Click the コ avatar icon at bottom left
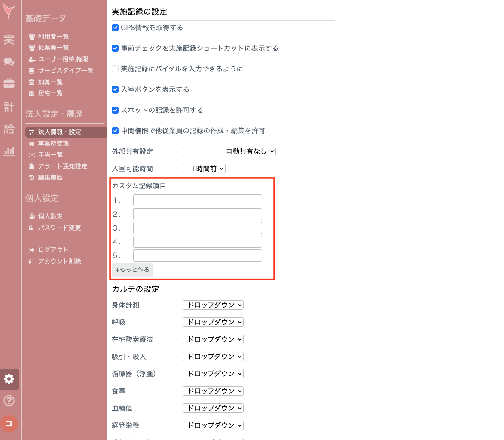This screenshot has width=504, height=440. point(9,423)
